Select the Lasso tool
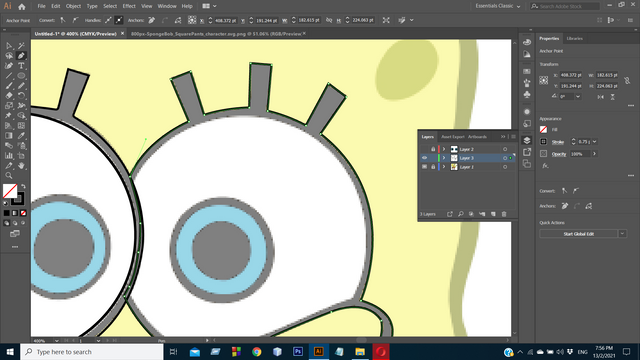Viewport: 640px width, 360px height. click(x=9, y=56)
